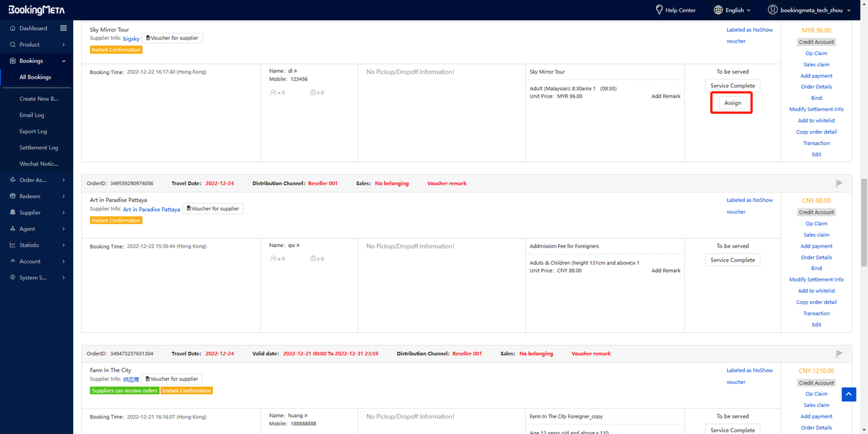Click the globe language icon
Screen dimensions: 868x434
(718, 10)
